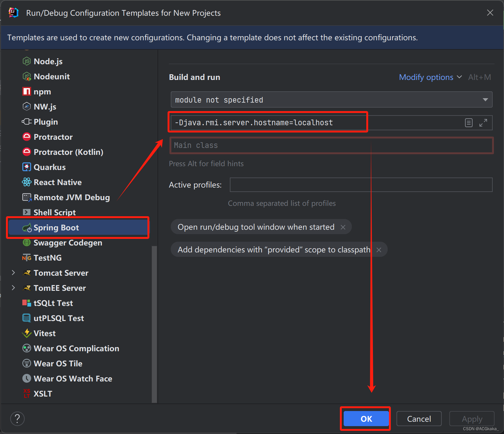Open the help question mark button
The image size is (504, 434).
(x=18, y=419)
